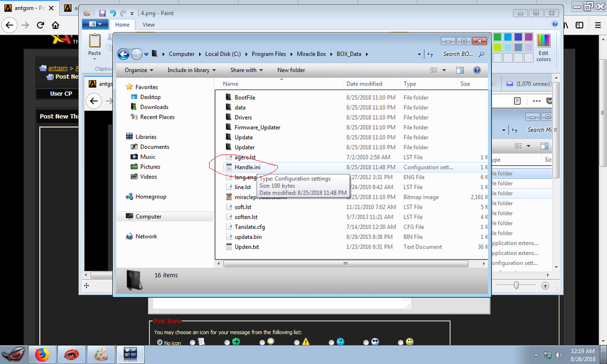Click the Edit colors icon in Paint
The image size is (607, 364).
(x=543, y=47)
